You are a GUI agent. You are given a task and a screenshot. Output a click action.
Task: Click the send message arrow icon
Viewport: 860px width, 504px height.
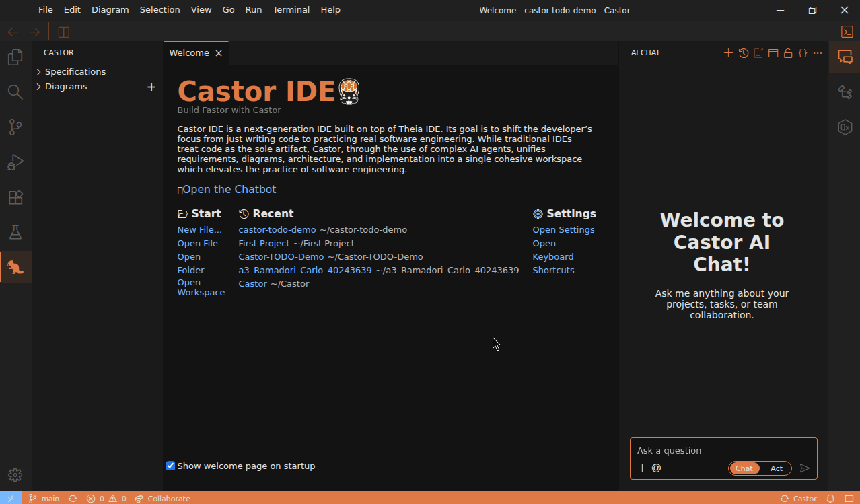804,468
